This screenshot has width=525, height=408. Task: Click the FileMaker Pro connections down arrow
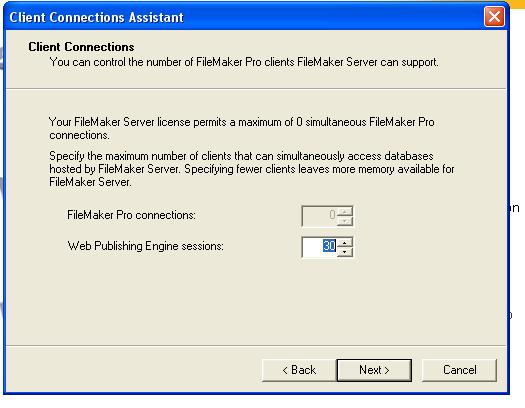345,221
